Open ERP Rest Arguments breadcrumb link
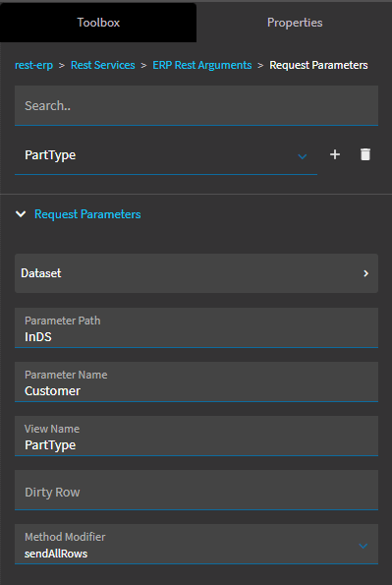392x585 pixels. coord(202,65)
